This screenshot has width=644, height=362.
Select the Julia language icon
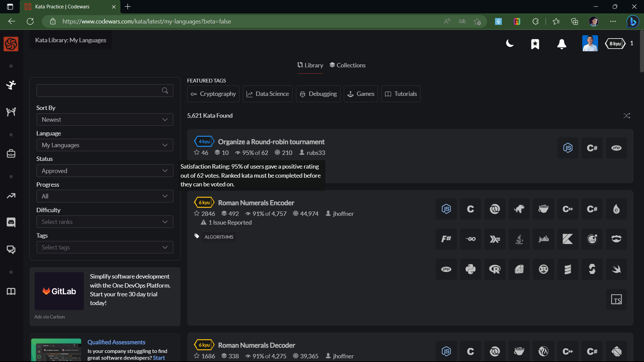pos(543,239)
